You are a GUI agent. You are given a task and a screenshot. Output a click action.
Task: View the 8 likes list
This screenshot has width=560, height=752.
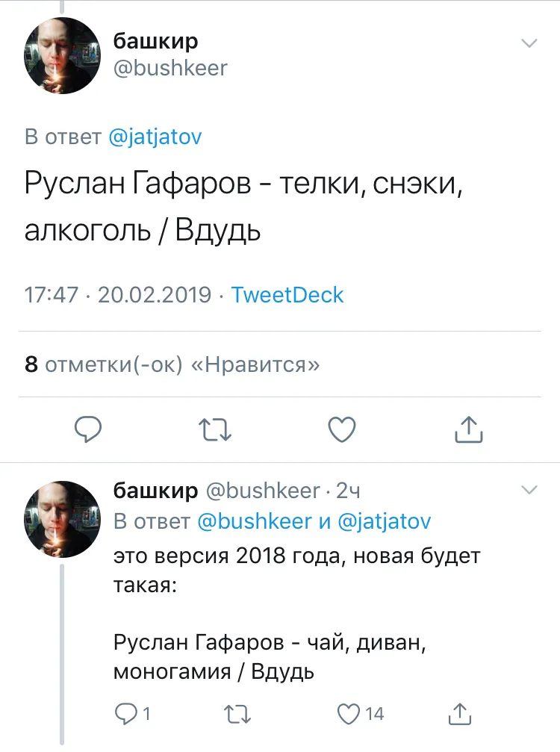pos(172,364)
